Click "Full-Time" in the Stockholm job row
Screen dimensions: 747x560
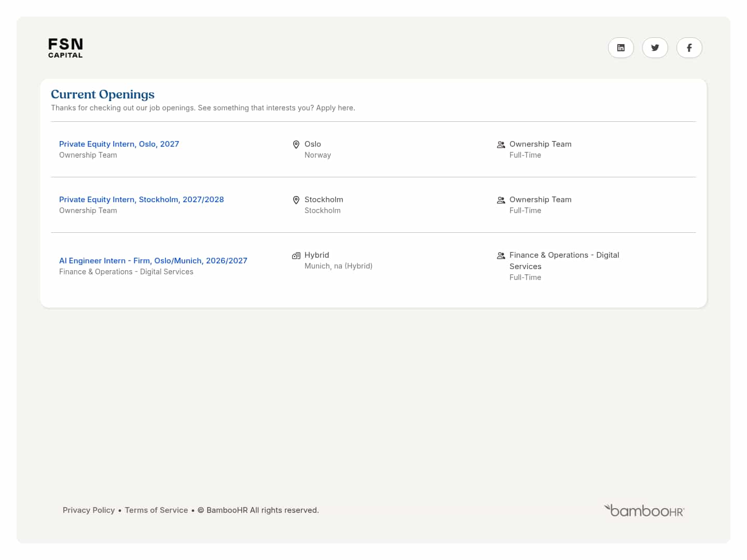[x=525, y=211]
